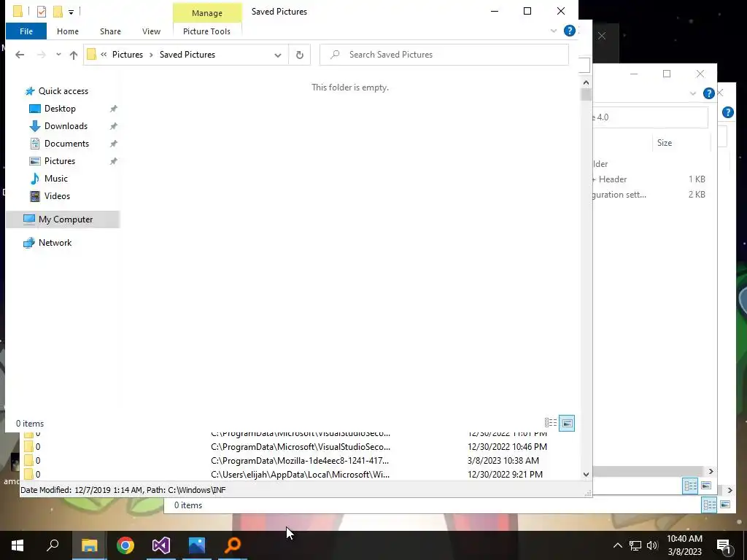
Task: Click the Mozilla-1de4eec8 path row
Action: 300,461
